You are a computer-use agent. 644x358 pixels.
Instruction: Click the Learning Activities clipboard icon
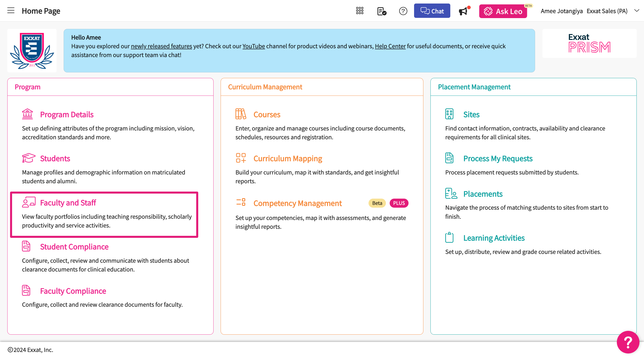[x=449, y=238]
